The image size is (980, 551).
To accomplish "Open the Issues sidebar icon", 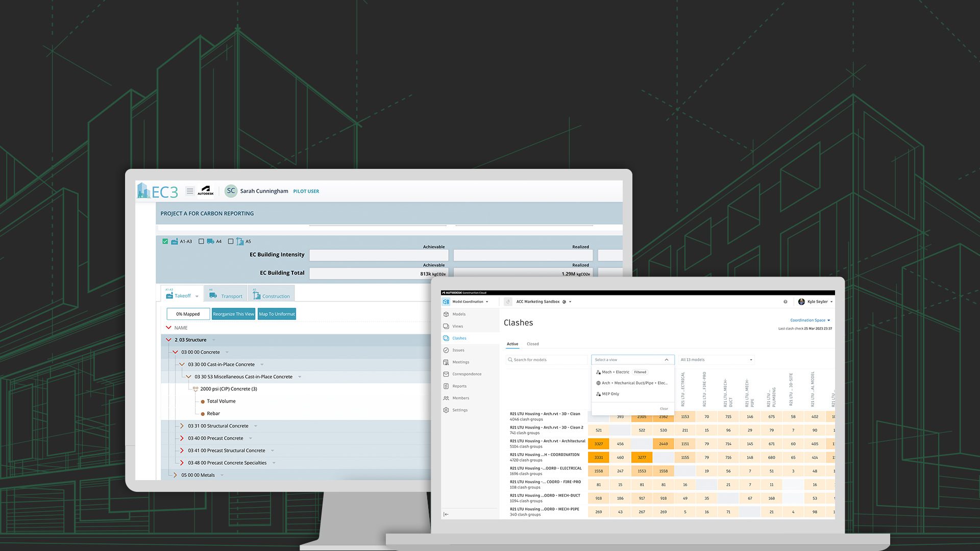I will click(446, 350).
